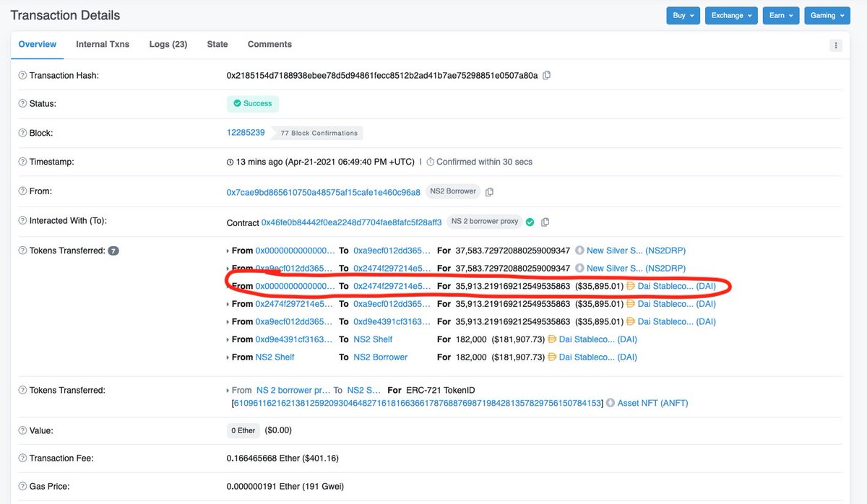Click the NS 2 borrower proxy tag

(484, 221)
